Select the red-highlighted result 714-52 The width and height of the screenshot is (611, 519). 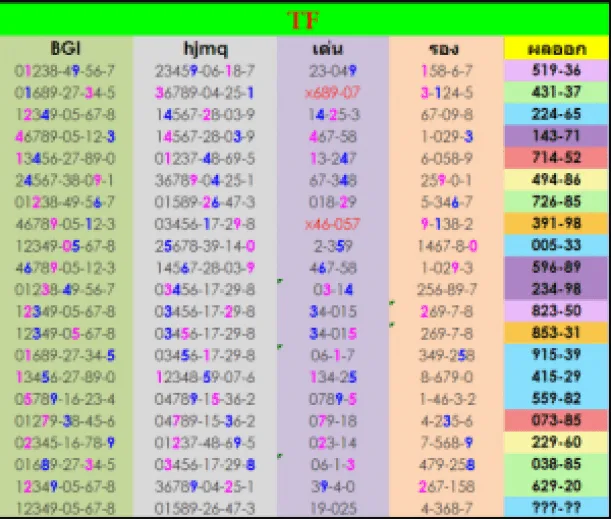pos(556,158)
